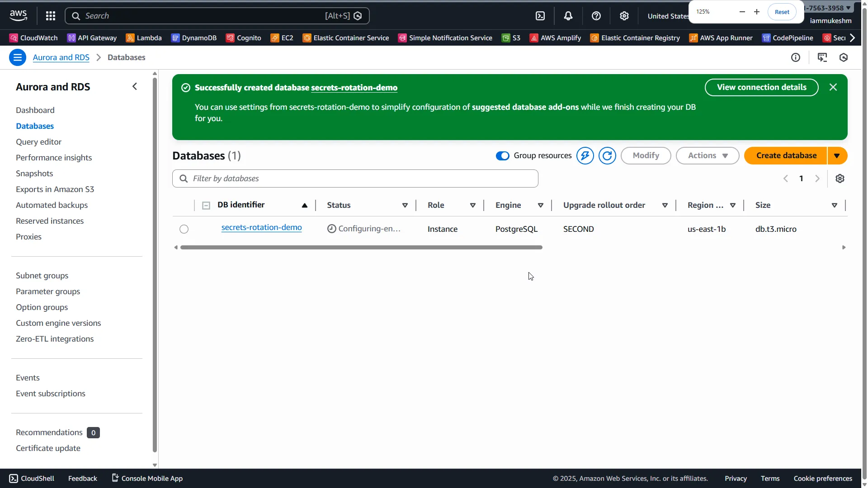Open the AWS settings gear
868x488 pixels.
(x=624, y=16)
